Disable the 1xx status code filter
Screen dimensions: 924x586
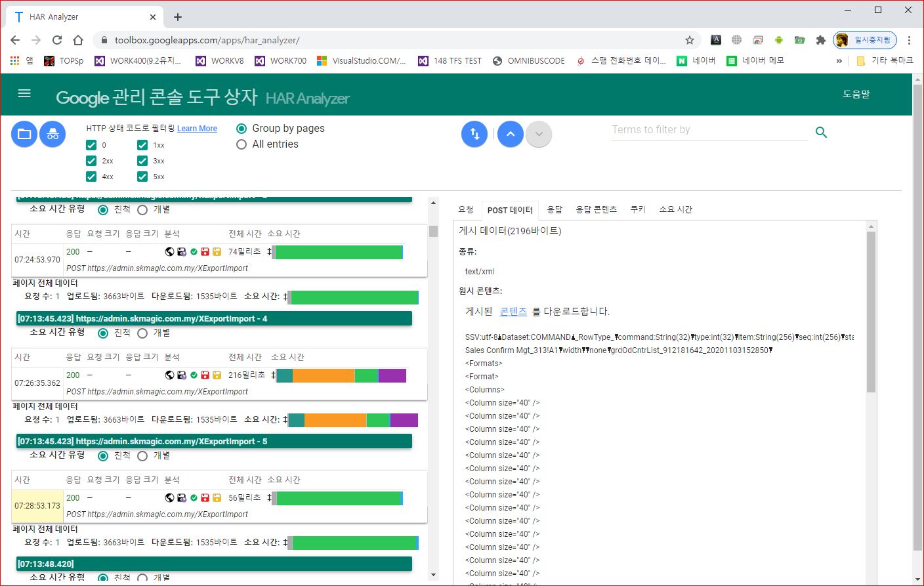coord(142,144)
